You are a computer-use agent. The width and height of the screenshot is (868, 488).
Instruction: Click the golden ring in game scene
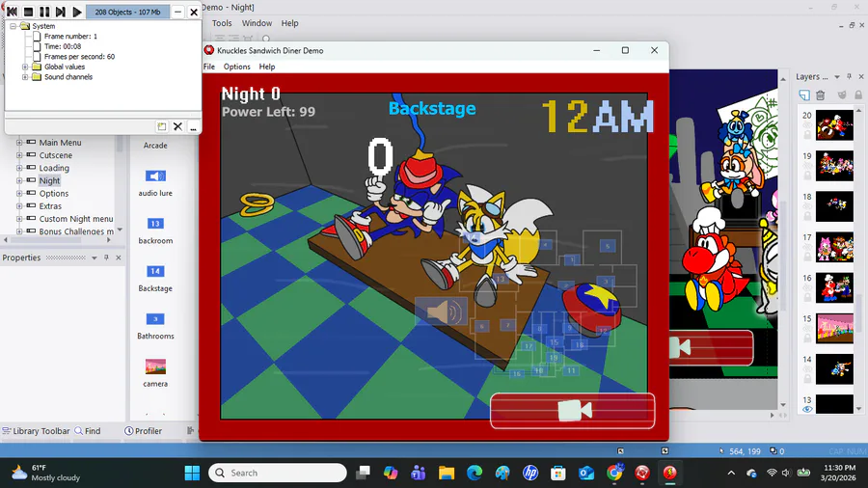pyautogui.click(x=257, y=204)
